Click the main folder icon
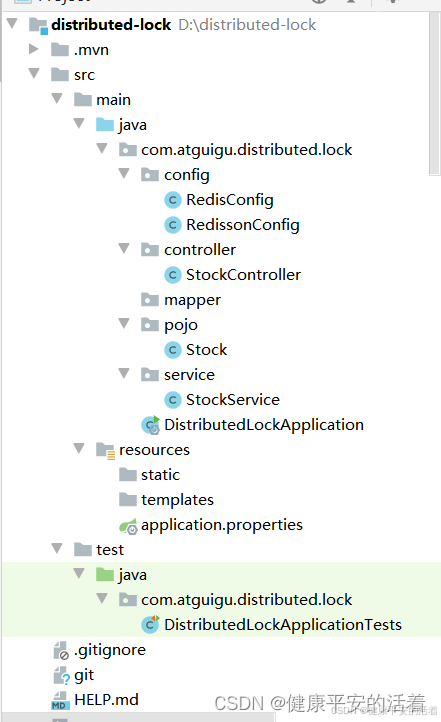The width and height of the screenshot is (441, 722). pos(83,99)
